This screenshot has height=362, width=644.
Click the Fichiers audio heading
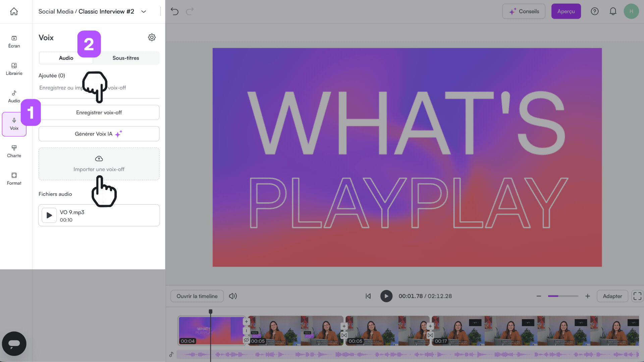55,194
